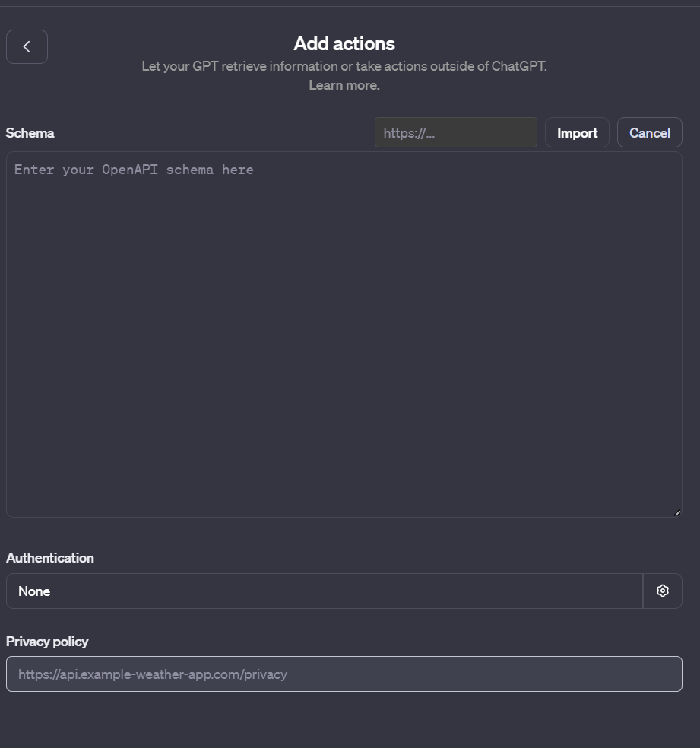
Task: Click the 'Authentication' section label
Action: 50,558
